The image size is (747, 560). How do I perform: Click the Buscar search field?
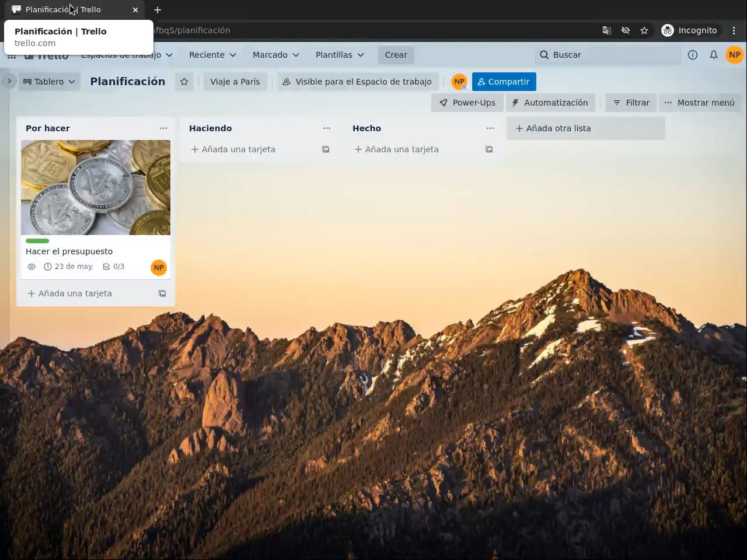click(608, 55)
